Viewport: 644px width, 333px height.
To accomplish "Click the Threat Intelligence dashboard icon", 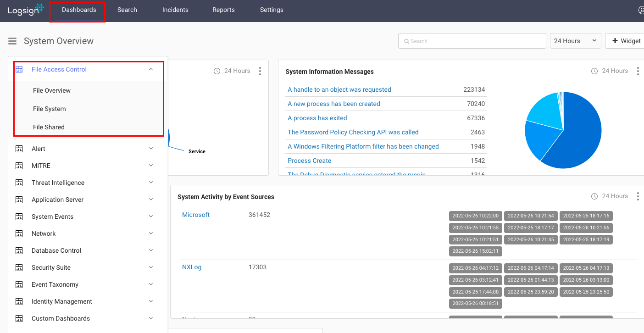I will pyautogui.click(x=19, y=182).
